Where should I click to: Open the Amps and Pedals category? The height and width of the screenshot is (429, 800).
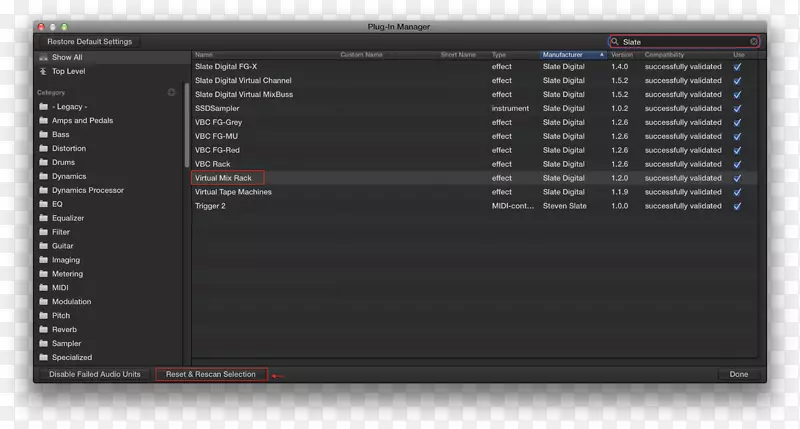(x=83, y=120)
